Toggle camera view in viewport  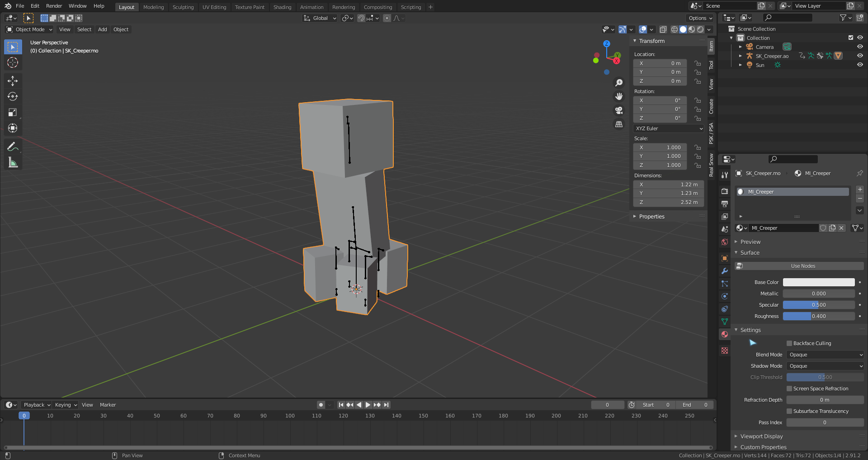tap(619, 110)
